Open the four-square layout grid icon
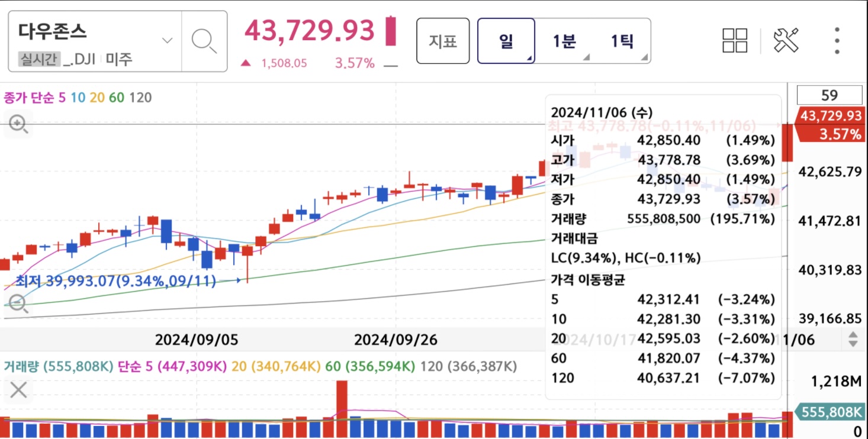This screenshot has width=868, height=439. coord(735,41)
